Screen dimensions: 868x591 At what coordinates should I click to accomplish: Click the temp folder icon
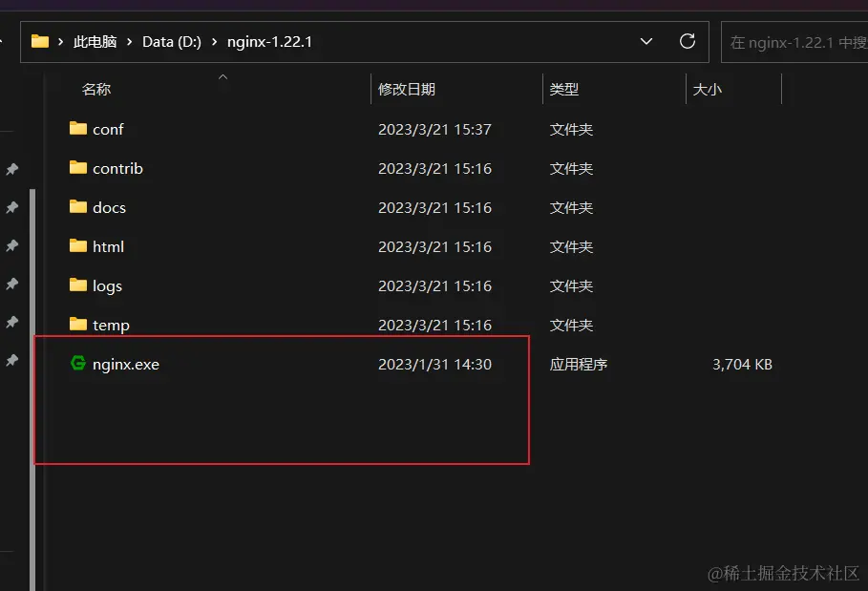[78, 325]
